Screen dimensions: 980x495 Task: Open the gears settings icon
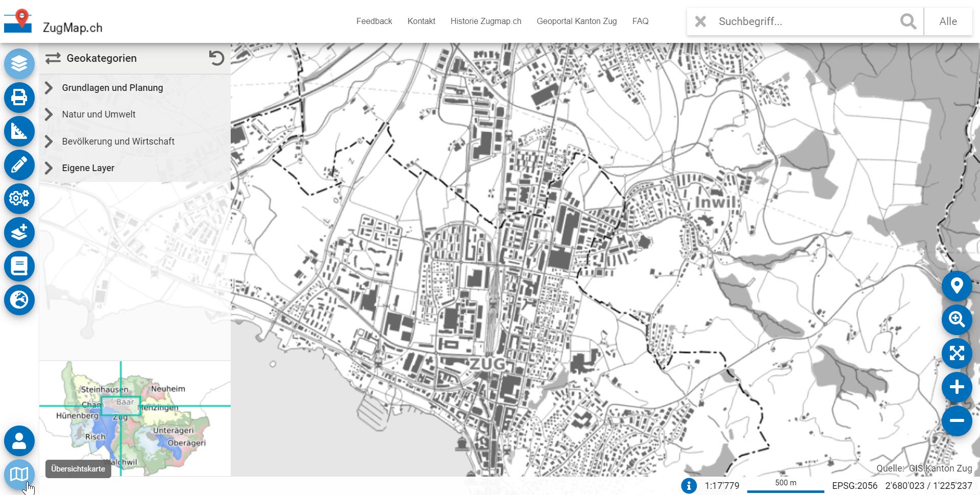[19, 199]
